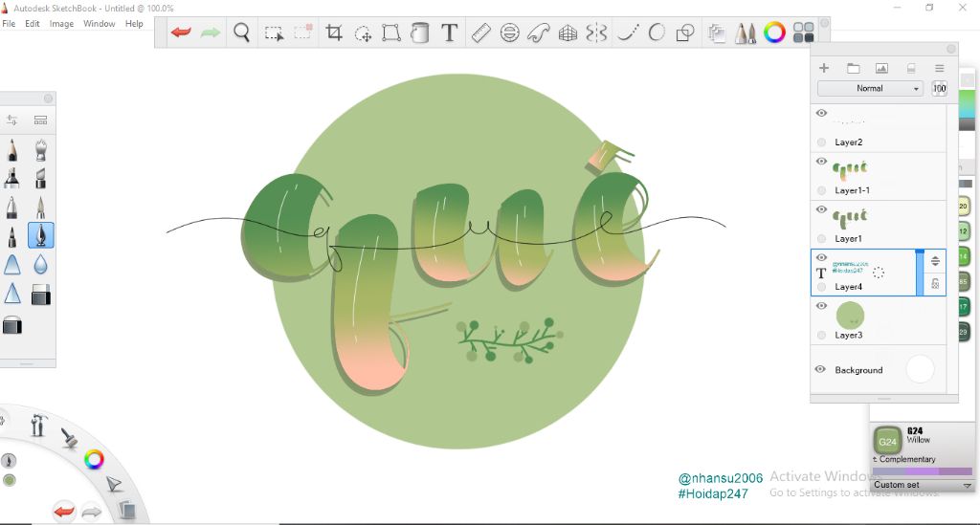Open Brush Properties sliders icon

pos(11,120)
